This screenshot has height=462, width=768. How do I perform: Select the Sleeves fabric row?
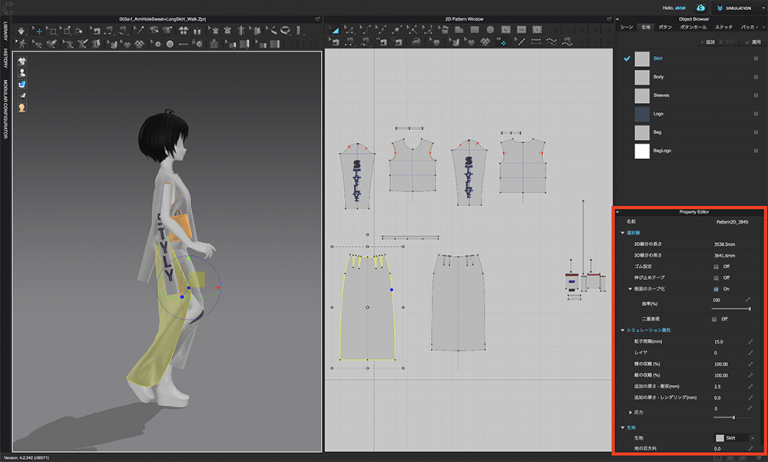coord(690,96)
